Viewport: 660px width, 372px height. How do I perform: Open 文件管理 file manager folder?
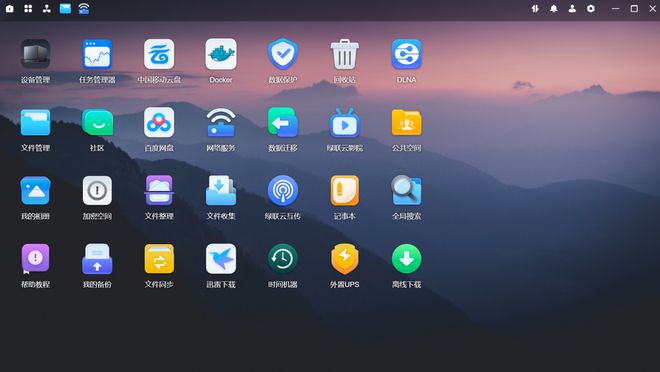click(35, 122)
